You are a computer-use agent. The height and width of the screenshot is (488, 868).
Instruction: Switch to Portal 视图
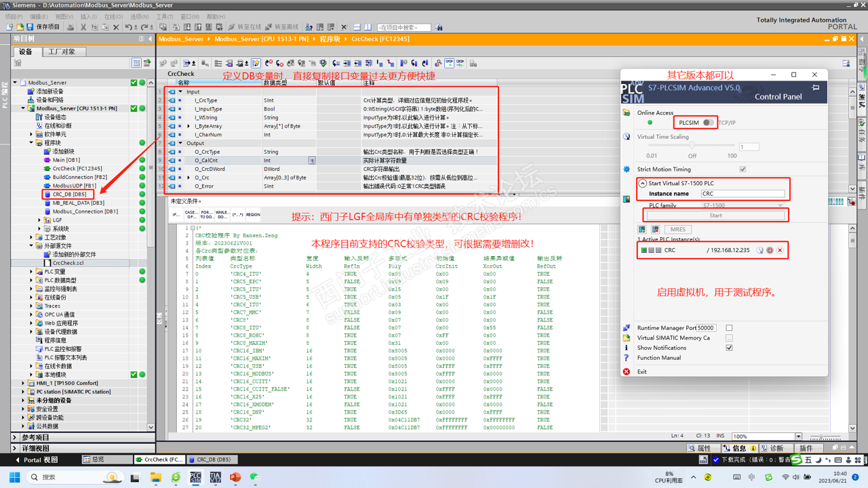(x=37, y=460)
